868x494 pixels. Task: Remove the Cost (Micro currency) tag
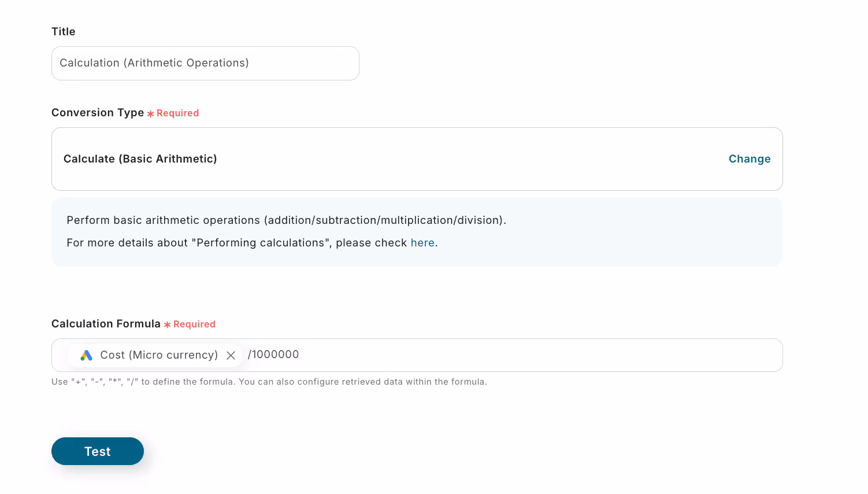tap(231, 355)
